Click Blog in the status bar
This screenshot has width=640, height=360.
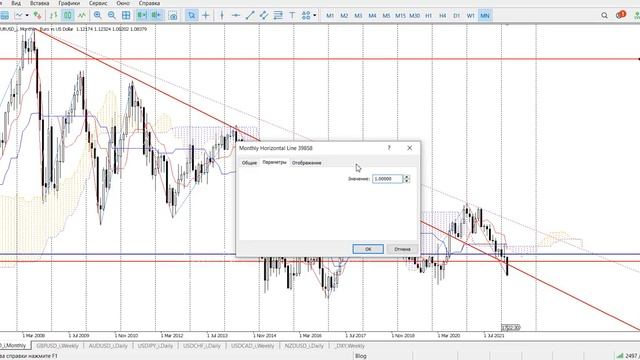click(x=361, y=356)
